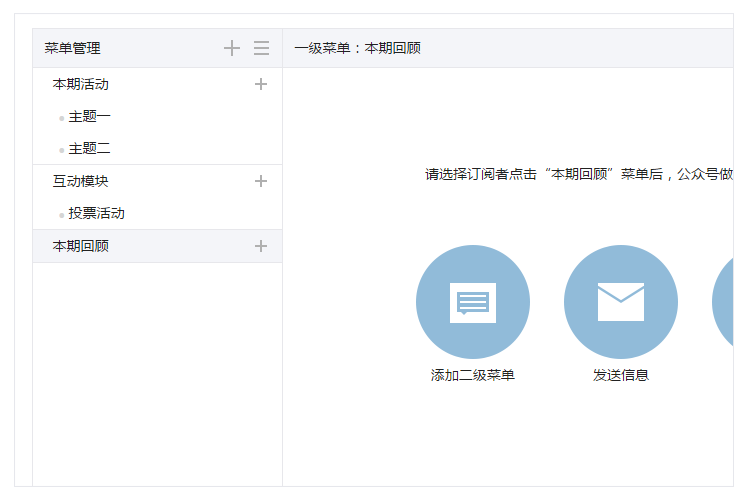Viewport: 750px width, 500px height.
Task: Click the bullet marker before 投票活动
Action: [61, 215]
